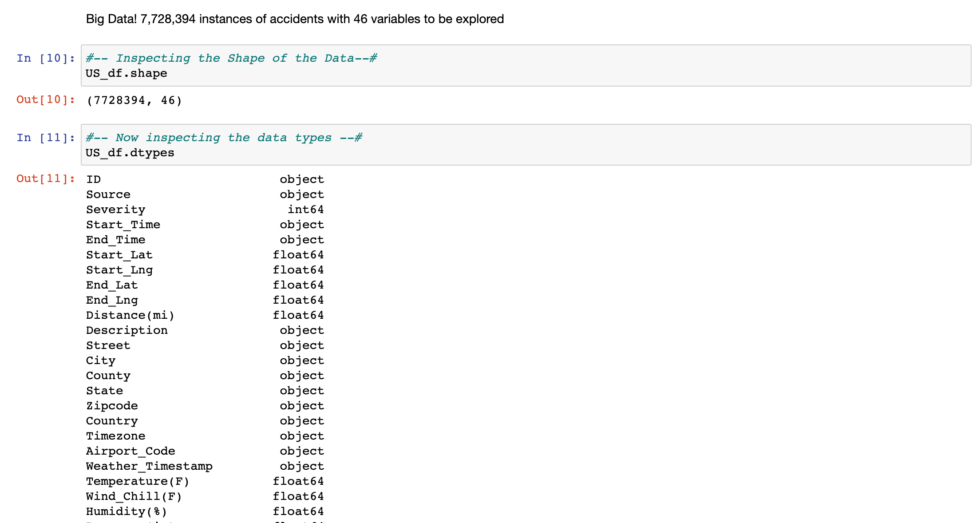Image resolution: width=980 pixels, height=523 pixels.
Task: Click the Out[11] output prompt
Action: pos(46,178)
